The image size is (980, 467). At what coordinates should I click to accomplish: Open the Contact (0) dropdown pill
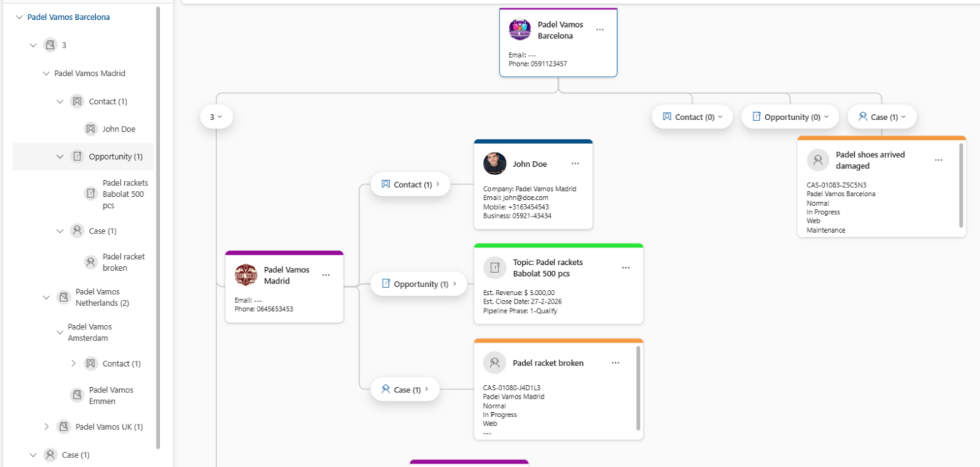click(692, 117)
